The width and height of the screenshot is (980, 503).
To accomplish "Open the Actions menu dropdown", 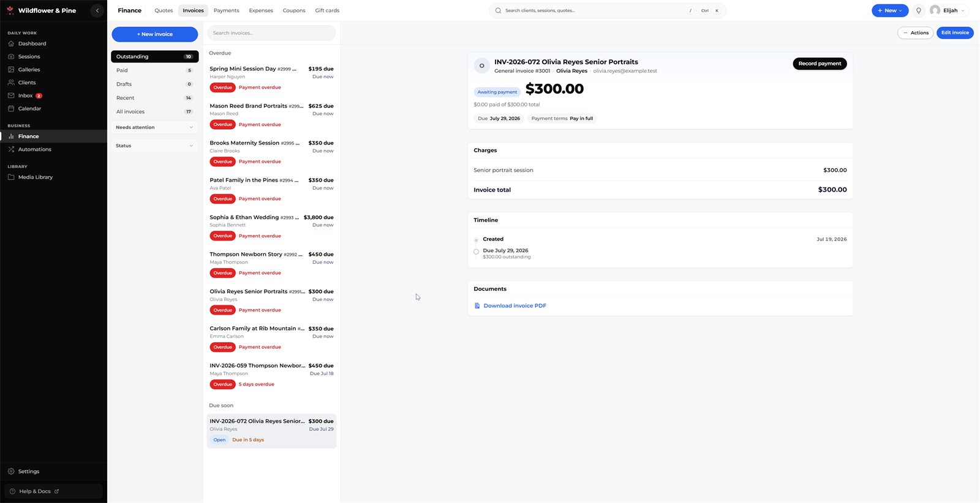I will pos(915,32).
